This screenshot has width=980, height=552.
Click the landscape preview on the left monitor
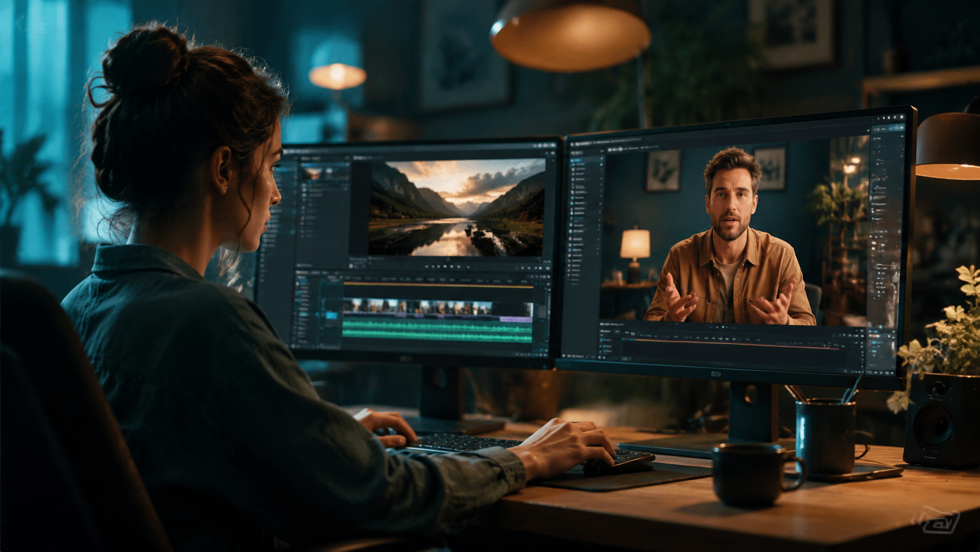[457, 208]
